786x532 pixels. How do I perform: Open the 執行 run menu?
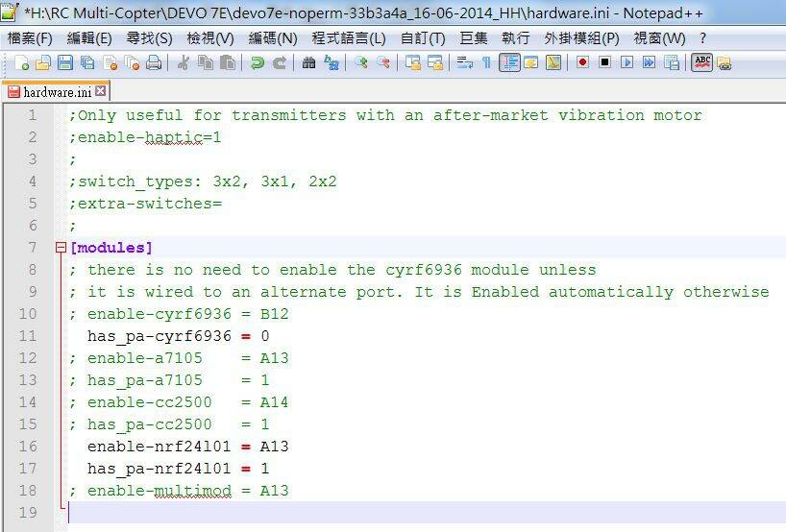[x=516, y=38]
